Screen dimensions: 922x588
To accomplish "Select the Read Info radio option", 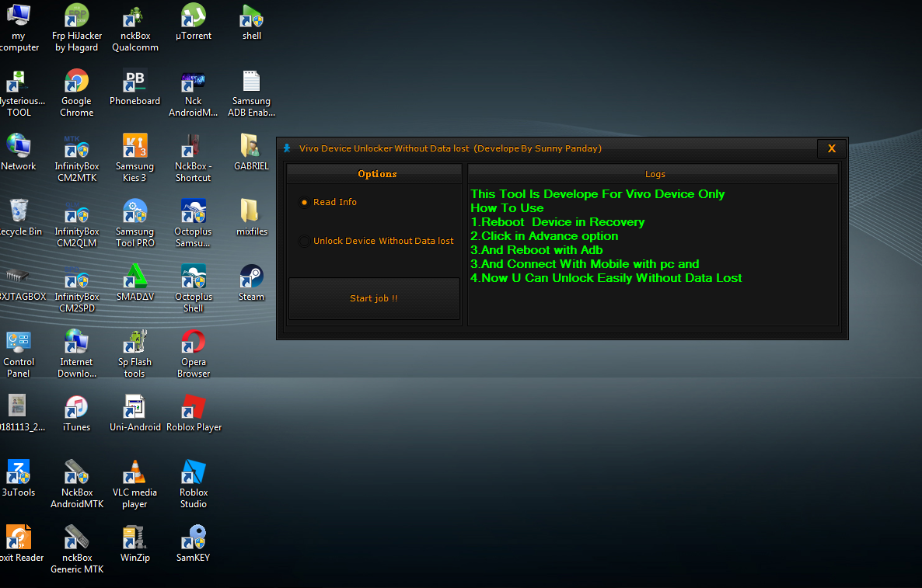I will pos(328,202).
